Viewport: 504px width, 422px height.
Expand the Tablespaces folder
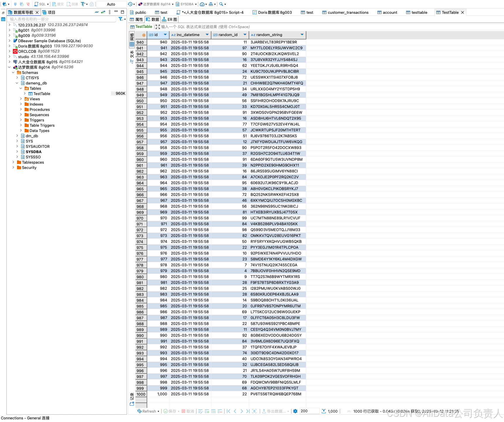(x=13, y=162)
